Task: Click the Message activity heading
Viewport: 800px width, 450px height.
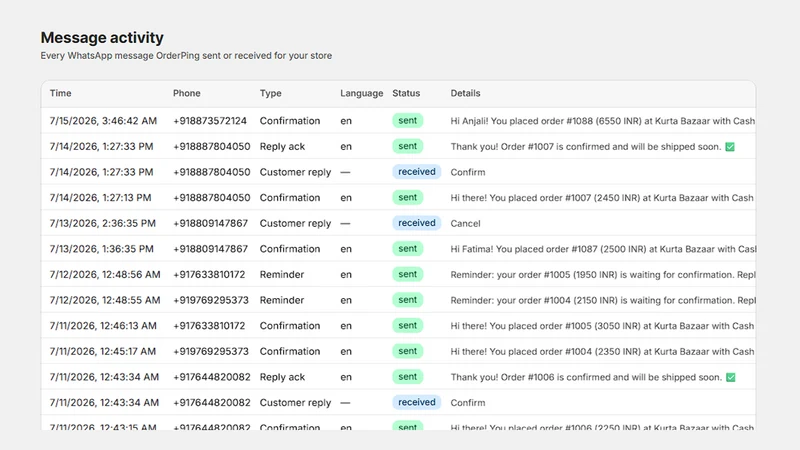Action: (102, 38)
